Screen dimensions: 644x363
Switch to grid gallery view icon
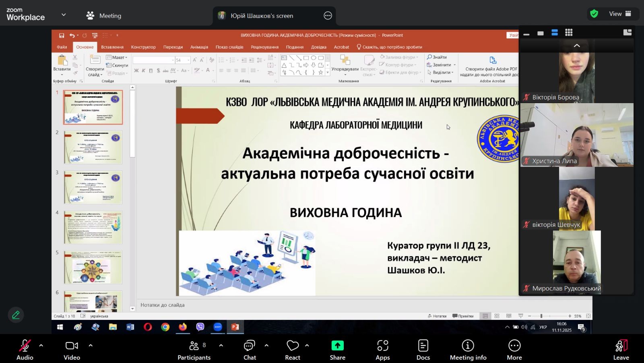click(569, 33)
